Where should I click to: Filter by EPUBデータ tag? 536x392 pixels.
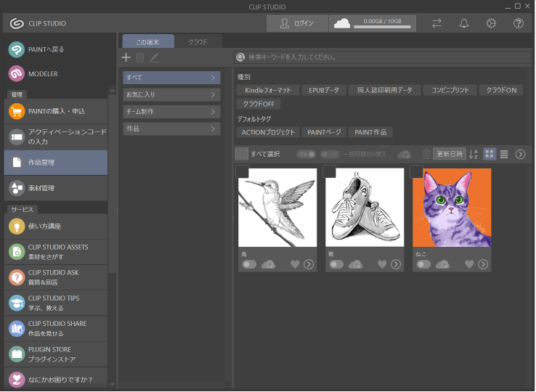tap(324, 90)
